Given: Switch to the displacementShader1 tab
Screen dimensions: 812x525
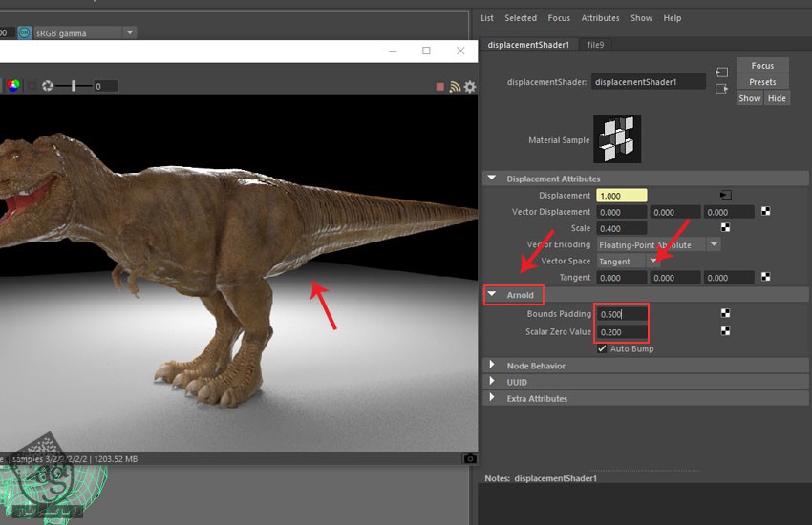Looking at the screenshot, I should (528, 45).
